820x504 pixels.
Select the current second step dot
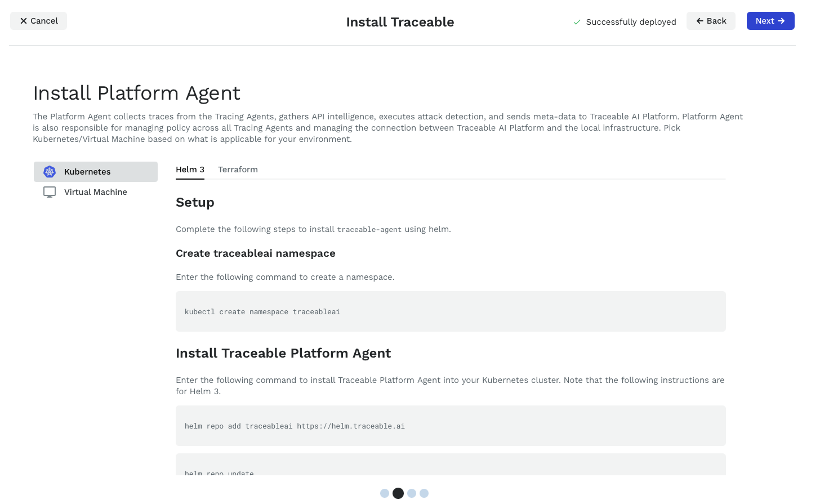click(x=398, y=493)
